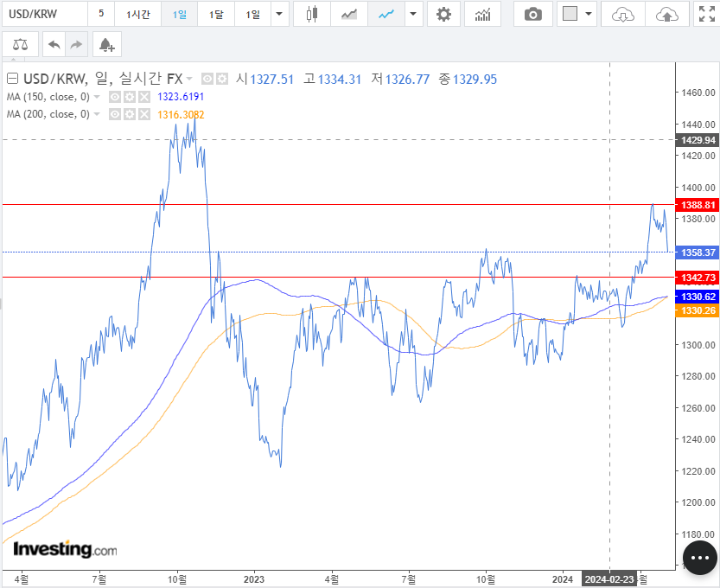Click the close value 1329.95

[x=475, y=80]
